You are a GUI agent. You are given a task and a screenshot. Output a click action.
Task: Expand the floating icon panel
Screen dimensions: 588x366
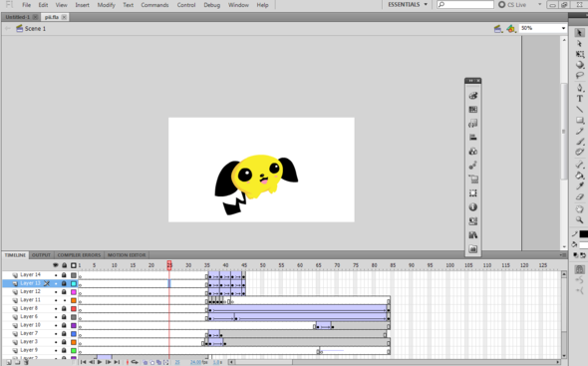click(x=472, y=81)
